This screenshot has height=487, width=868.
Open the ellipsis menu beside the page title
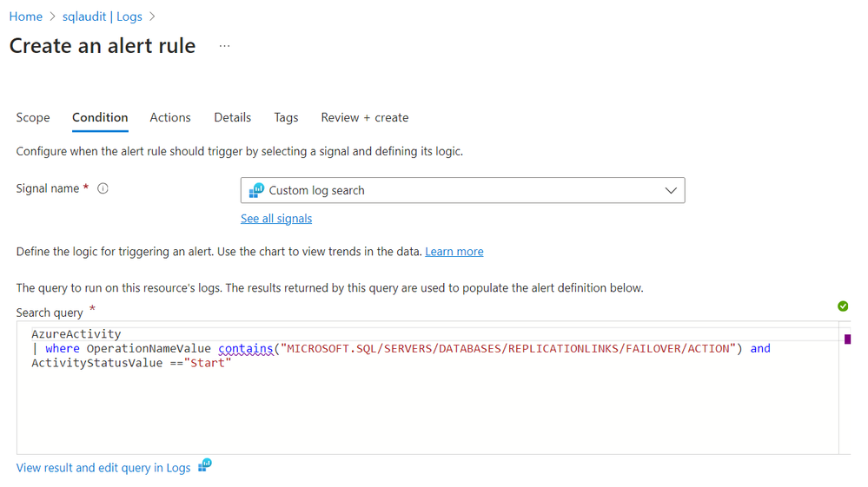(224, 46)
